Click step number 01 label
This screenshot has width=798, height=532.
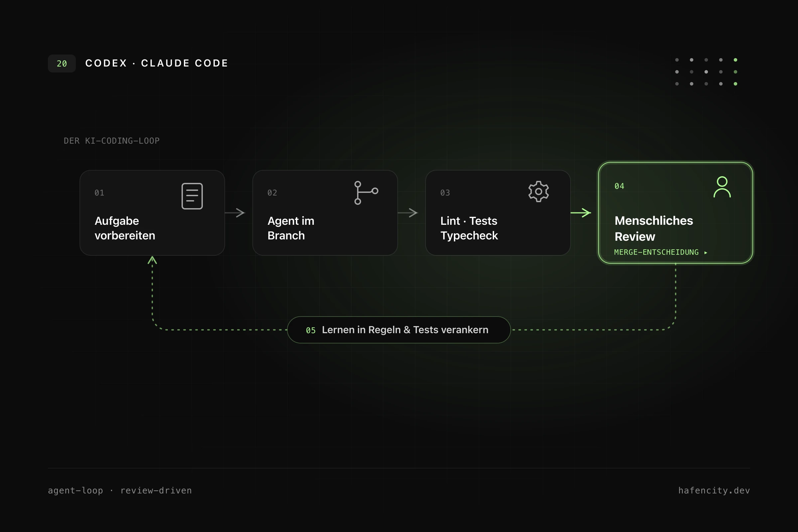point(99,193)
